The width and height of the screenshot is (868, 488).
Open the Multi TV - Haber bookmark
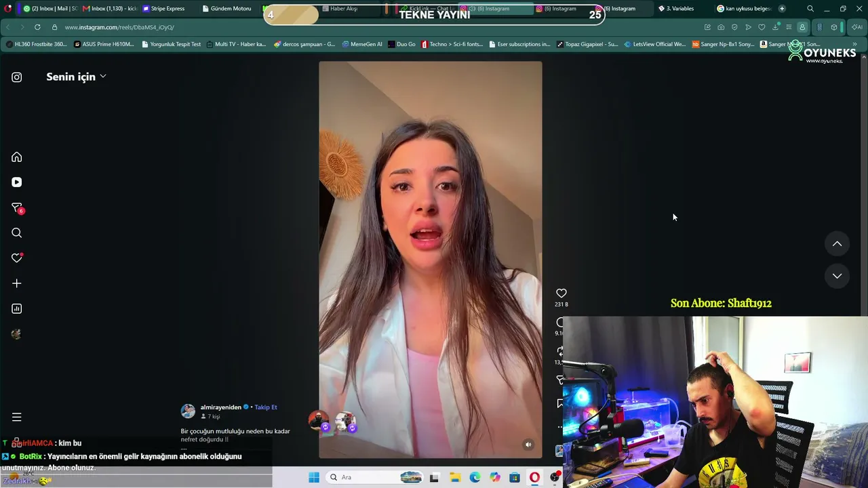coord(236,44)
